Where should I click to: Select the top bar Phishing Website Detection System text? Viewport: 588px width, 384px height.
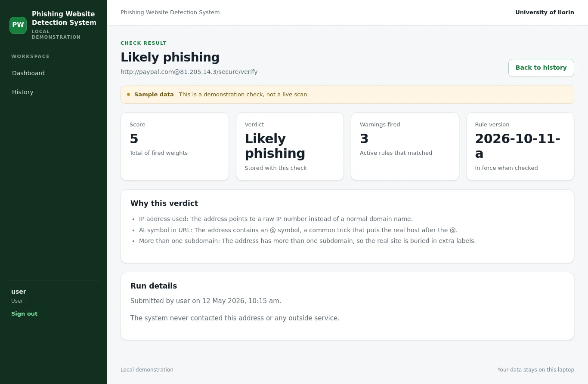pyautogui.click(x=170, y=12)
